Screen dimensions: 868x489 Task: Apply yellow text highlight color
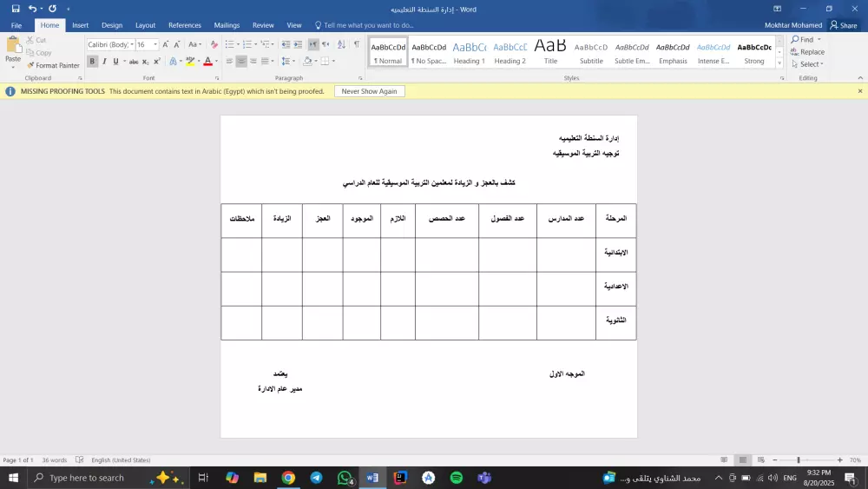190,62
